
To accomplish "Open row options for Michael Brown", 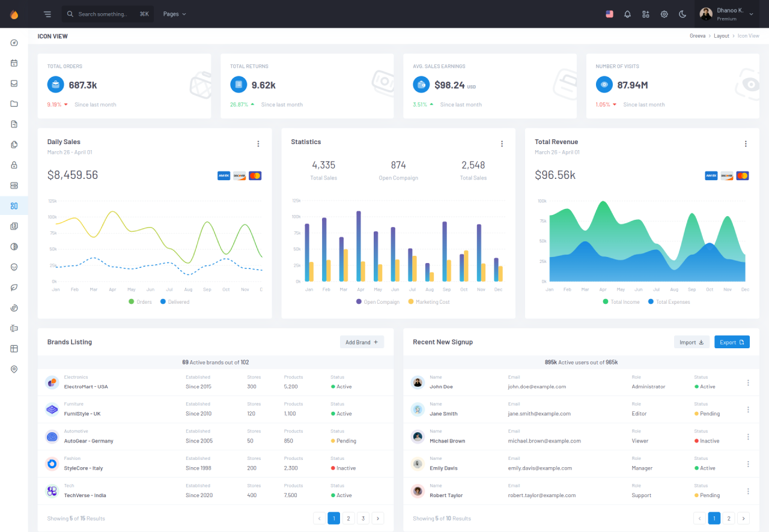I will (x=748, y=437).
